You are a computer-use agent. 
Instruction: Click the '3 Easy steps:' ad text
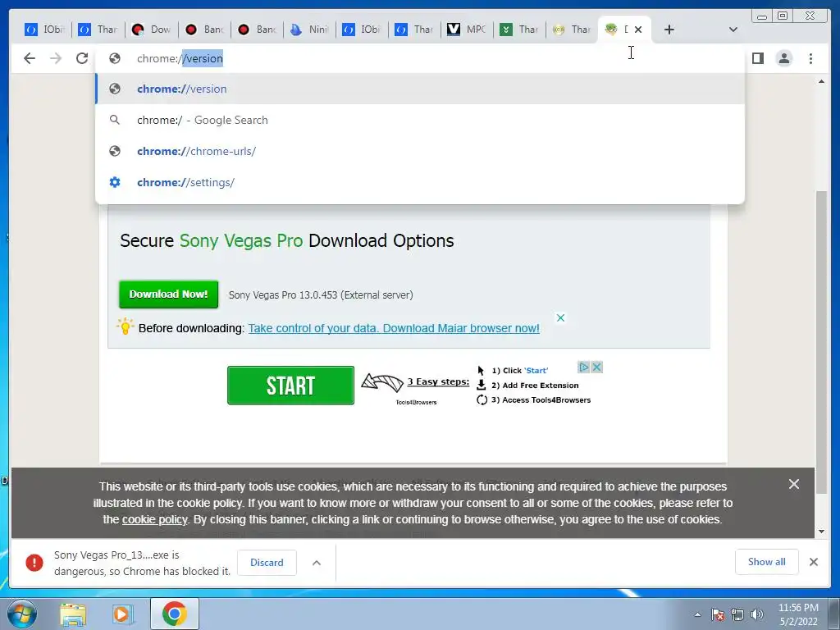(438, 382)
